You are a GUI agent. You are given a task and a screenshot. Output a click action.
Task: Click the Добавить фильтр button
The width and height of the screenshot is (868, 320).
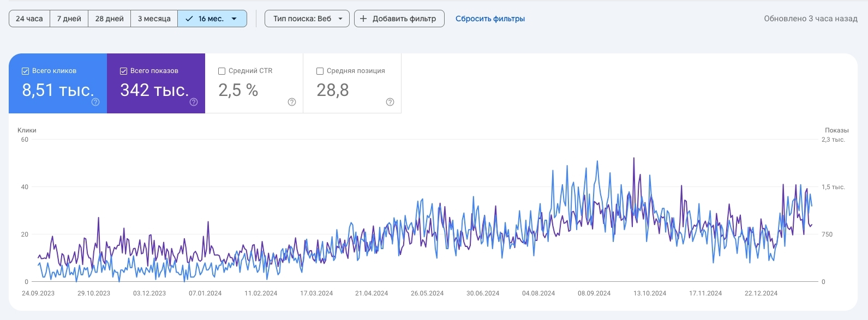tap(399, 19)
